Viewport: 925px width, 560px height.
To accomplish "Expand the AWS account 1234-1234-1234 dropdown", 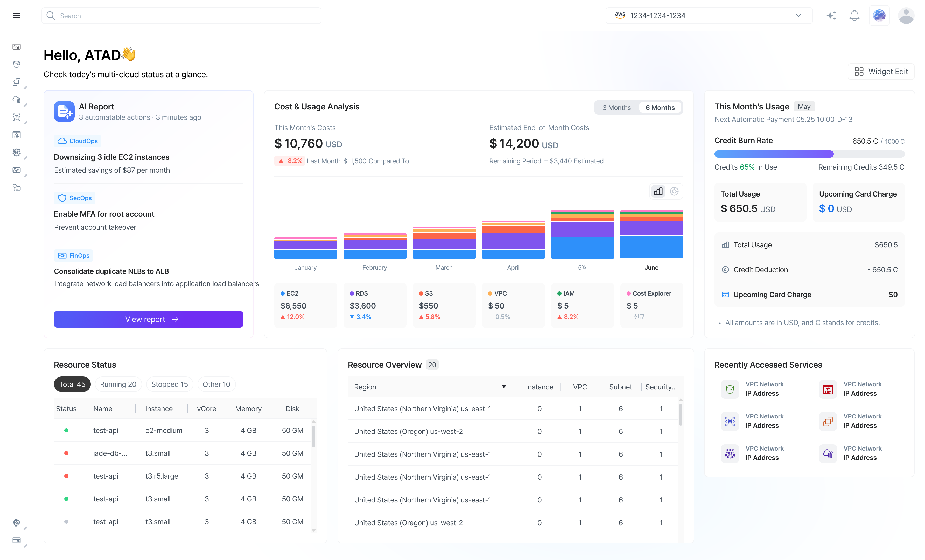I will [709, 15].
